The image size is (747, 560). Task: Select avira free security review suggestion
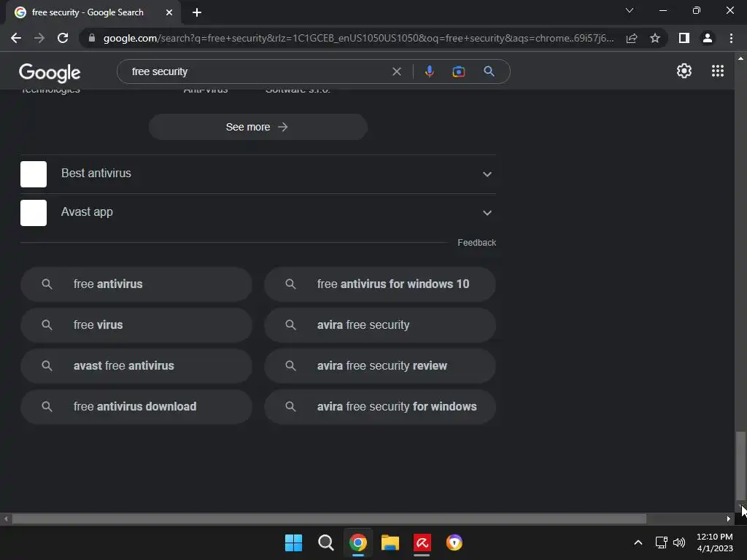(x=379, y=366)
